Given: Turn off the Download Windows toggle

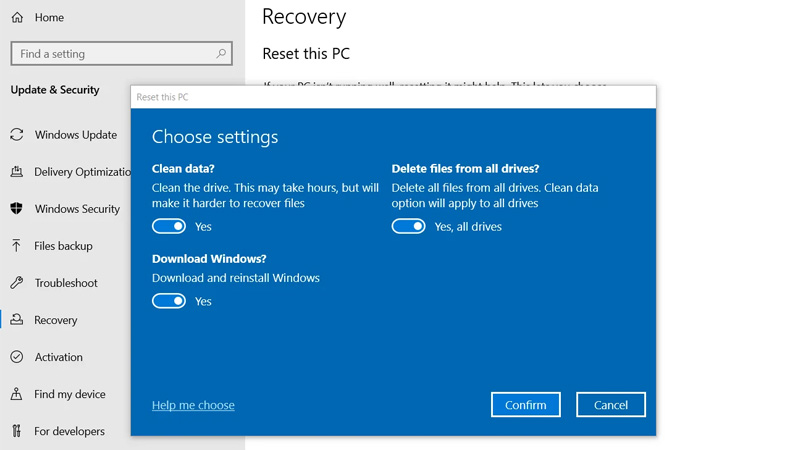Looking at the screenshot, I should (169, 301).
